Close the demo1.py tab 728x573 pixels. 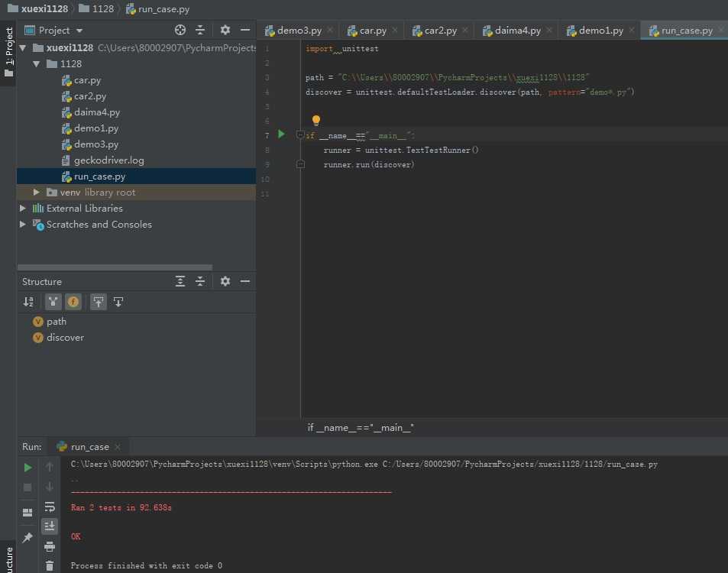[632, 31]
